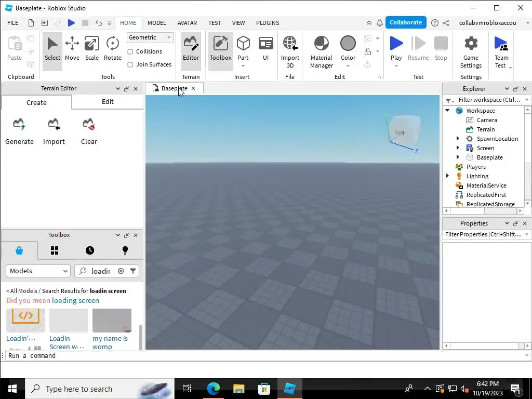Viewport: 532px width, 399px height.
Task: Open the Windows Start menu
Action: (12, 389)
